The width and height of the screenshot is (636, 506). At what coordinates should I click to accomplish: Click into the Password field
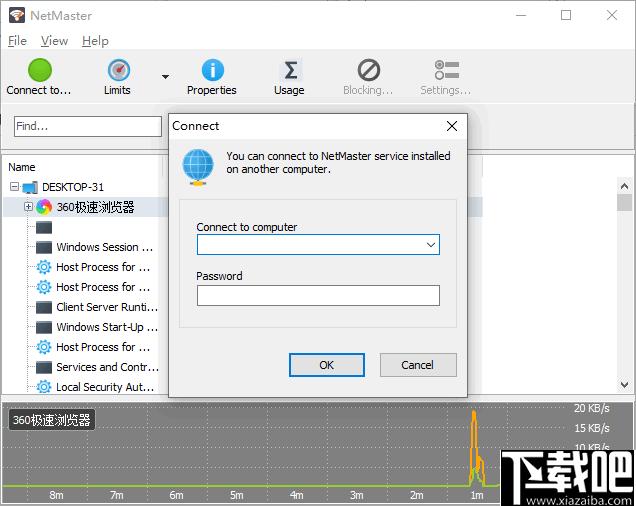318,295
